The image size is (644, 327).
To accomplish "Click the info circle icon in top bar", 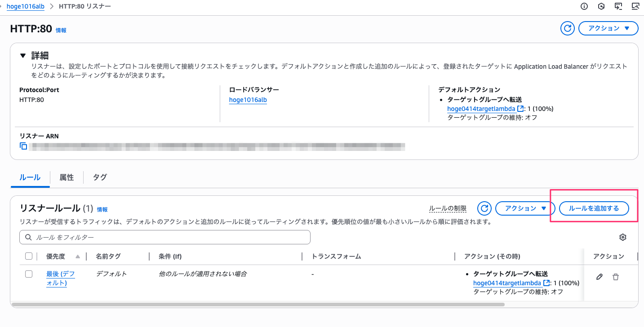I will coord(584,6).
